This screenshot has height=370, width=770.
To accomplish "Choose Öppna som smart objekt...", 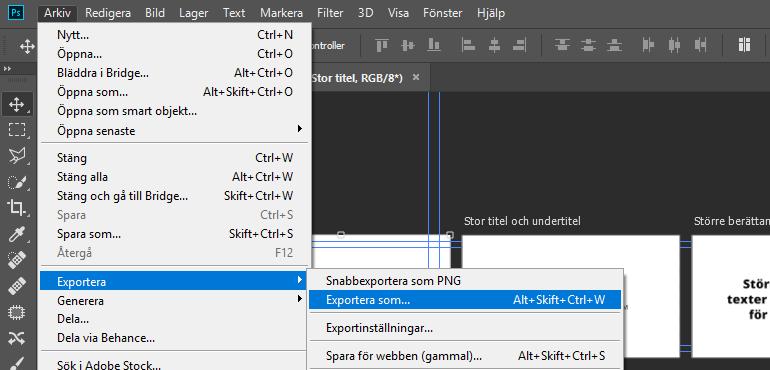I will tap(175, 111).
